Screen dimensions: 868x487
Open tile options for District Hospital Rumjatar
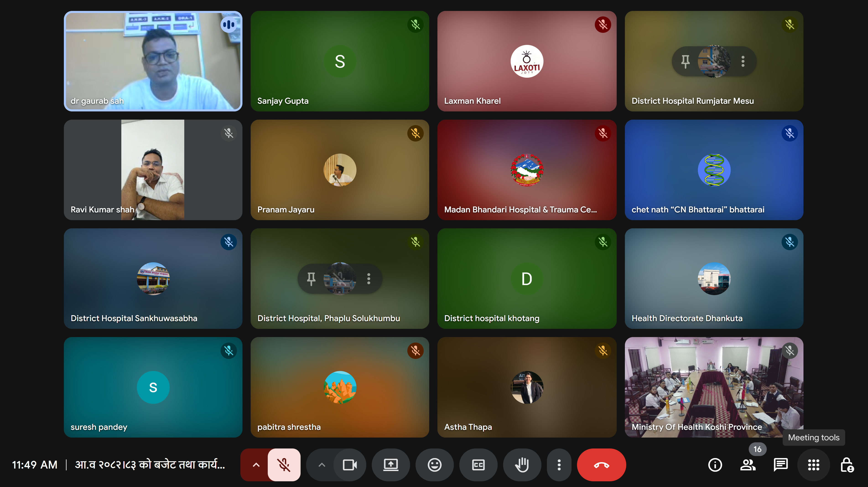point(743,61)
